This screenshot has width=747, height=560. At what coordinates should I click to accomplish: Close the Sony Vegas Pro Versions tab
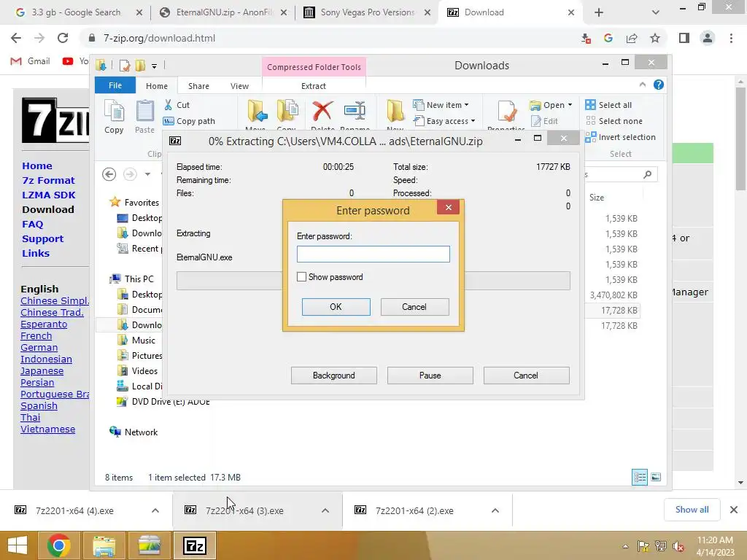coord(427,12)
